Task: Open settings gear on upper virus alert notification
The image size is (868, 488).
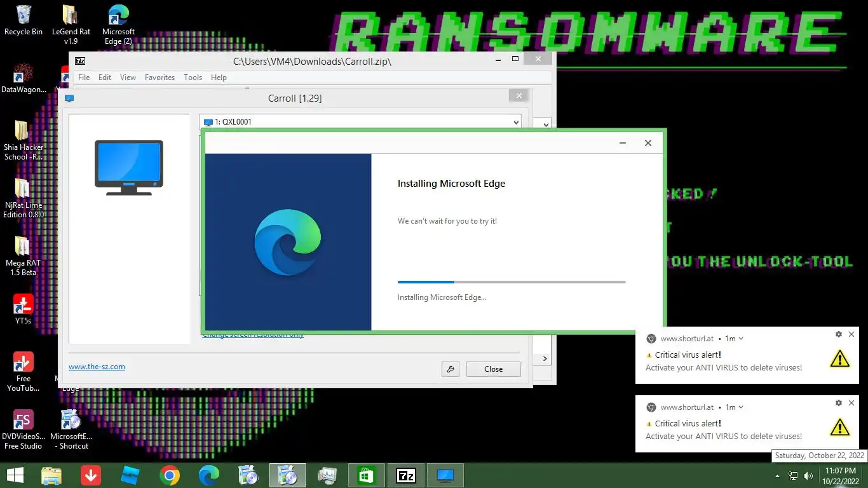Action: click(839, 334)
